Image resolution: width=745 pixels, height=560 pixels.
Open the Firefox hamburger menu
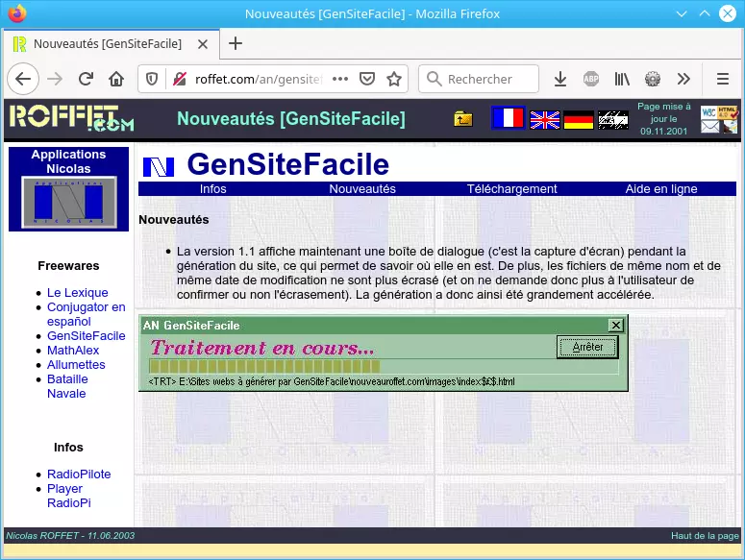723,79
